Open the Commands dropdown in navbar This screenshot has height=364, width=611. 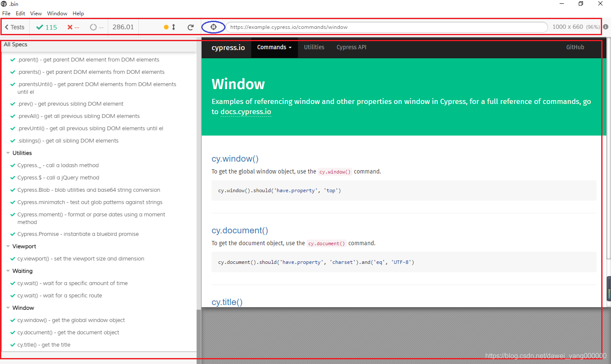274,48
